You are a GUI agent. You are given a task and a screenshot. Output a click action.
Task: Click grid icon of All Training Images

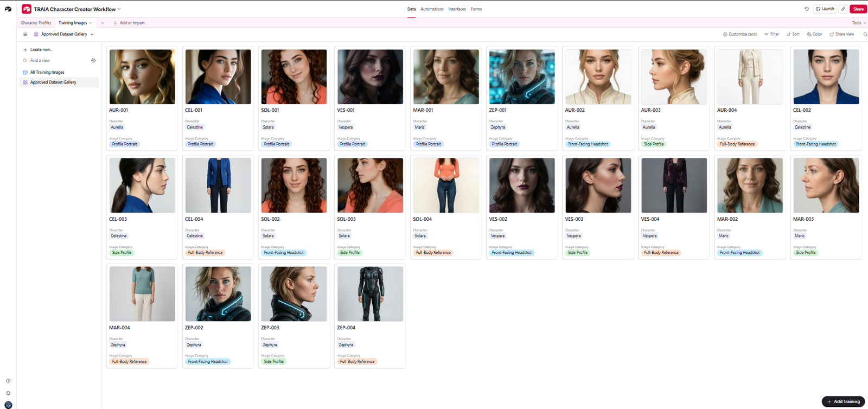point(25,72)
